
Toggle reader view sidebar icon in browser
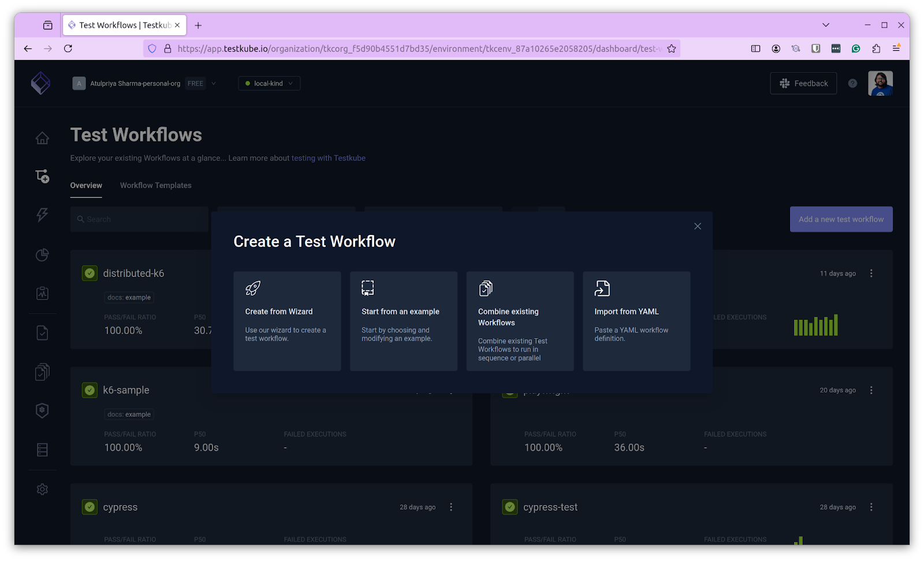755,48
